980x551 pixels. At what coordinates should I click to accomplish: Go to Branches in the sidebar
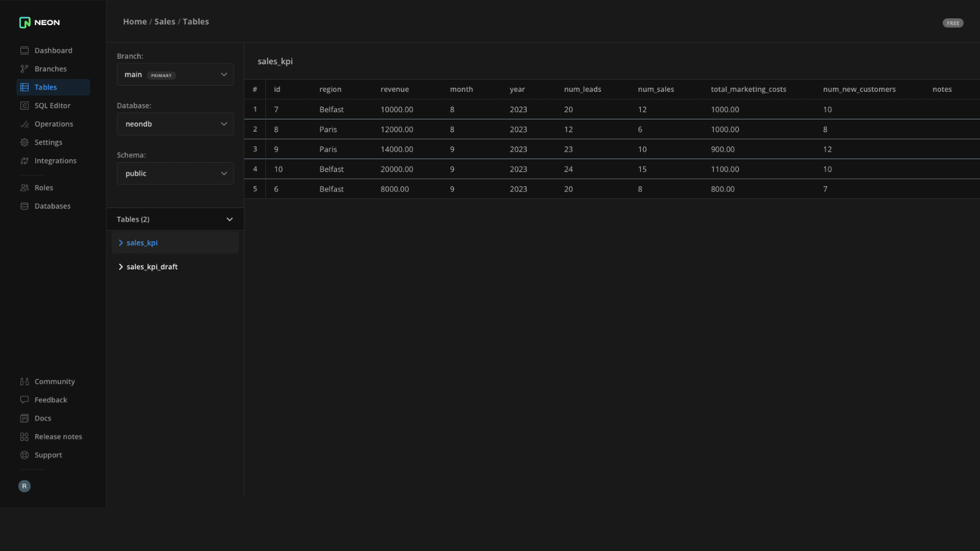(x=53, y=69)
